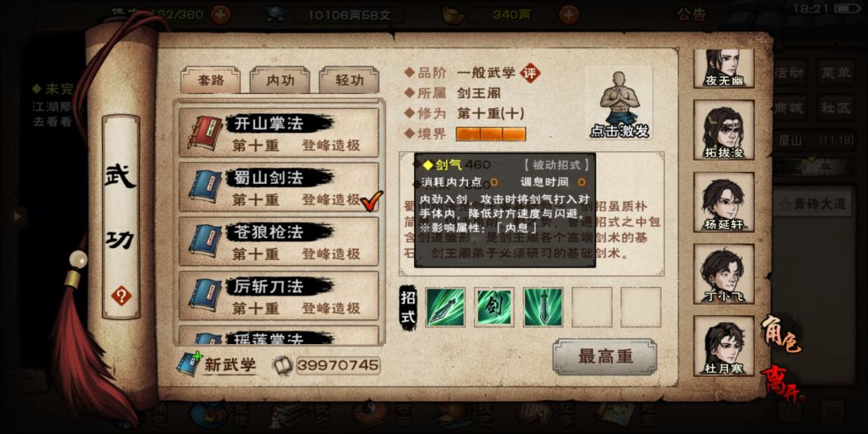Select the third green sword skill icon
The width and height of the screenshot is (868, 434).
[543, 307]
